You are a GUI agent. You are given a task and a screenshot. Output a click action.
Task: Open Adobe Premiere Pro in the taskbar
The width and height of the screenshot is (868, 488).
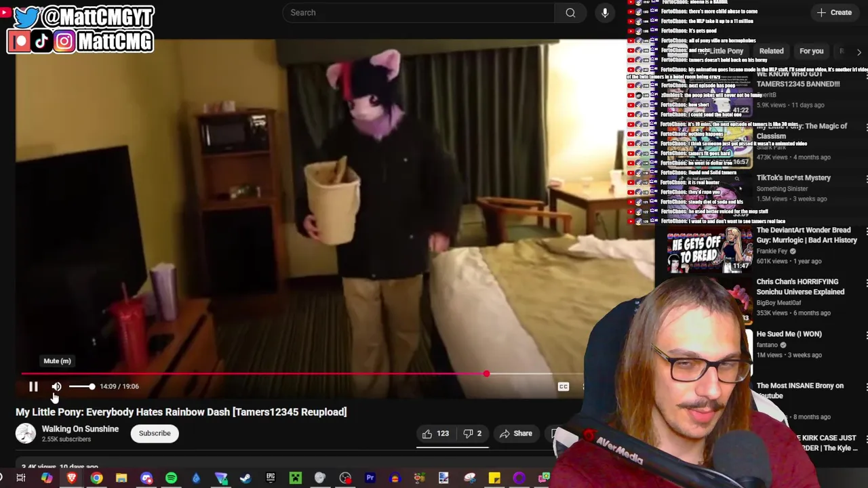tap(370, 479)
